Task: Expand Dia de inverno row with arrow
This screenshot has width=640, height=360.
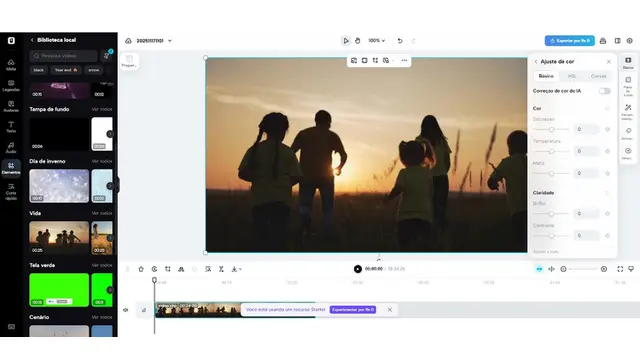Action: coord(109,186)
